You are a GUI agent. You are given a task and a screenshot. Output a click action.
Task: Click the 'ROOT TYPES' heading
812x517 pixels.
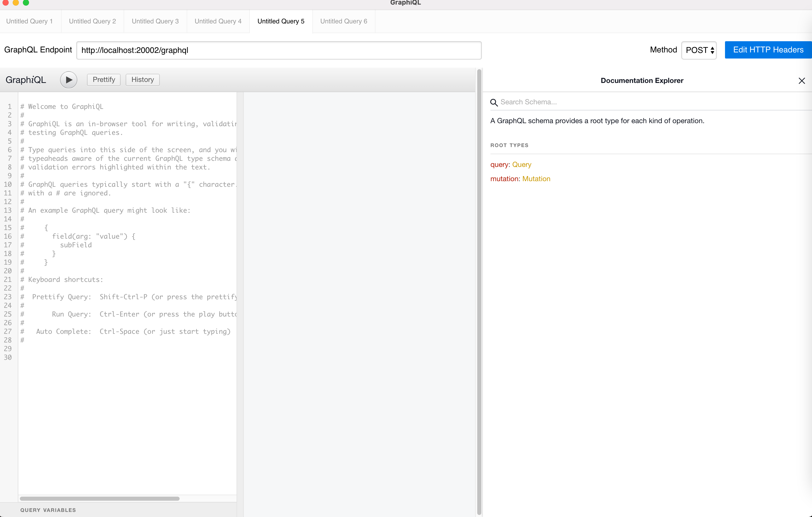tap(509, 145)
